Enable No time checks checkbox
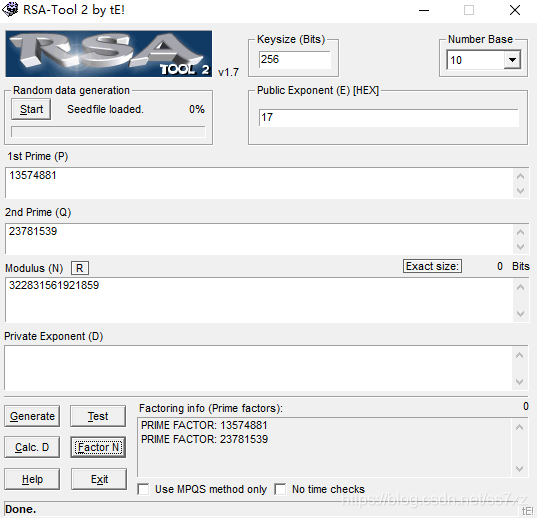This screenshot has height=518, width=537. tap(280, 489)
